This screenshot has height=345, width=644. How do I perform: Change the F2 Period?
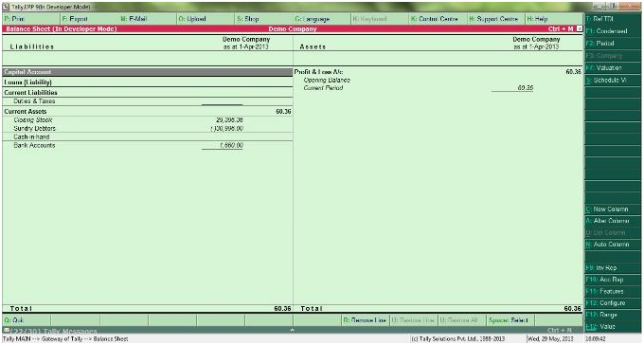pyautogui.click(x=613, y=44)
